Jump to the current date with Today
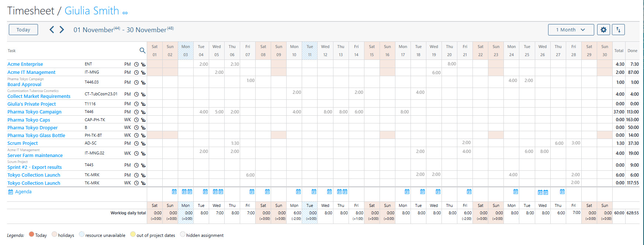The width and height of the screenshot is (644, 245). [x=23, y=30]
